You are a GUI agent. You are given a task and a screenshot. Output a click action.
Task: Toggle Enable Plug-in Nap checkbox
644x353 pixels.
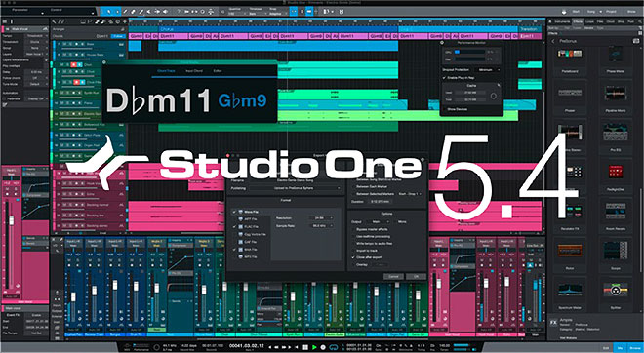[x=444, y=78]
